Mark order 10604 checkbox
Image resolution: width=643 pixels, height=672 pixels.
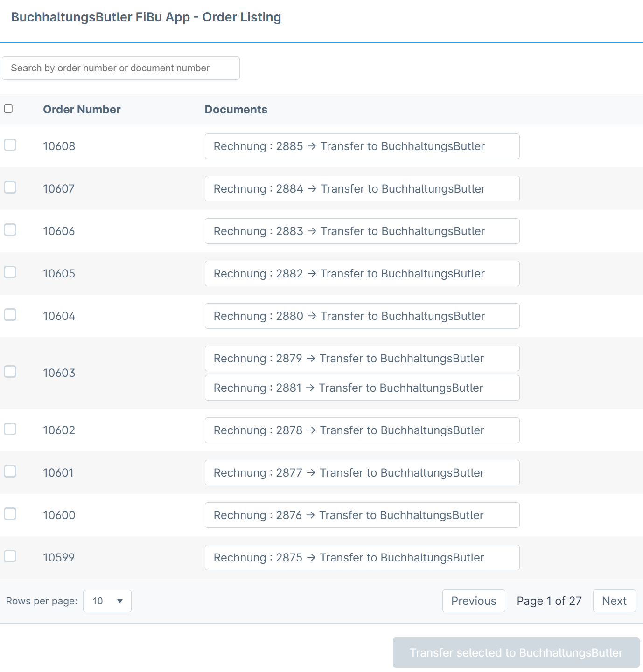click(x=10, y=315)
